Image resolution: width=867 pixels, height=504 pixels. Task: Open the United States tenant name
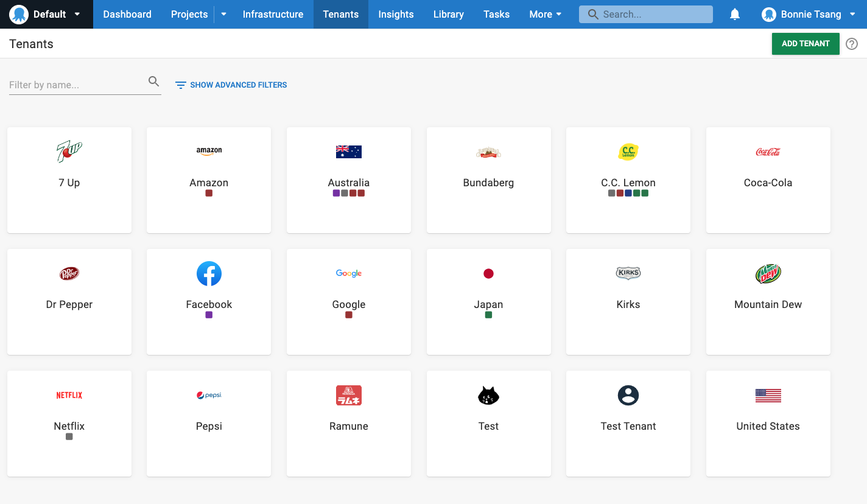pyautogui.click(x=768, y=426)
